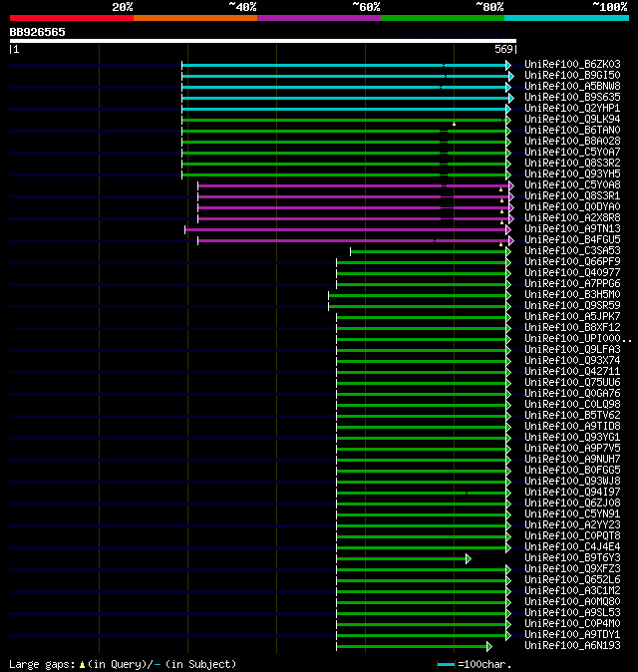This screenshot has width=638, height=672.
Task: Click the cyan =100char. scale bar
Action: (446, 665)
